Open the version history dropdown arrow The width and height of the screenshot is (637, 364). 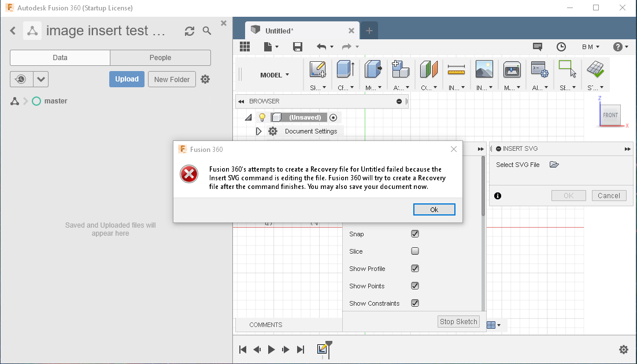pyautogui.click(x=40, y=79)
